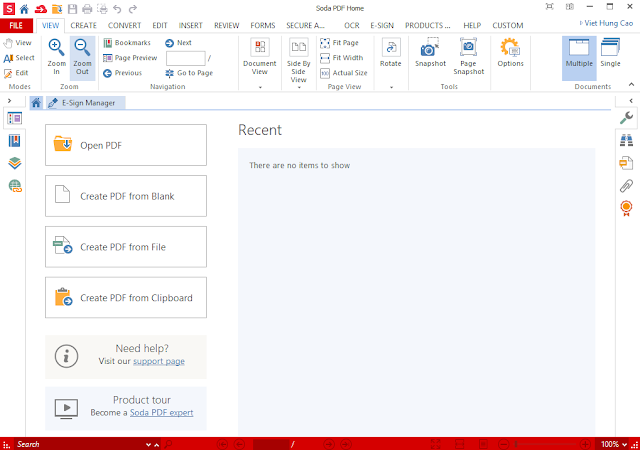
Task: Switch to the CREATE ribbon tab
Action: 83,25
